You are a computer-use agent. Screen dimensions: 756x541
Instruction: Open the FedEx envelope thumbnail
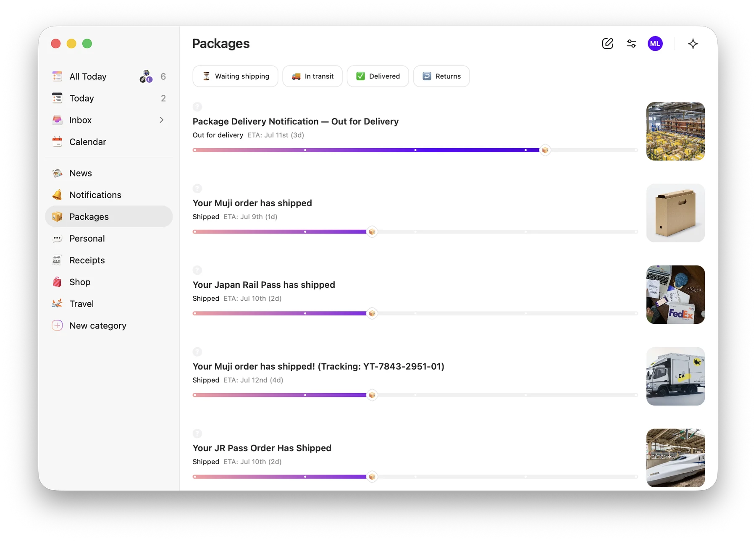tap(675, 294)
